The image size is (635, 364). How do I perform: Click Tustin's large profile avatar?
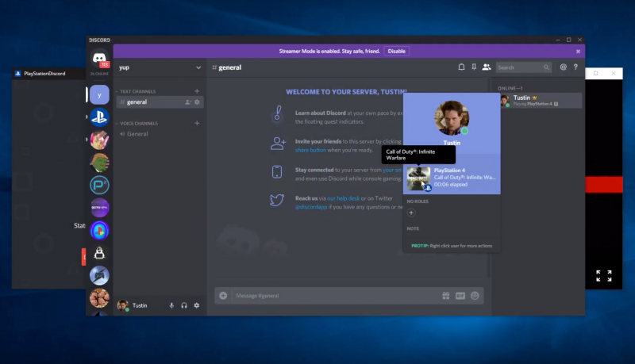pyautogui.click(x=452, y=117)
